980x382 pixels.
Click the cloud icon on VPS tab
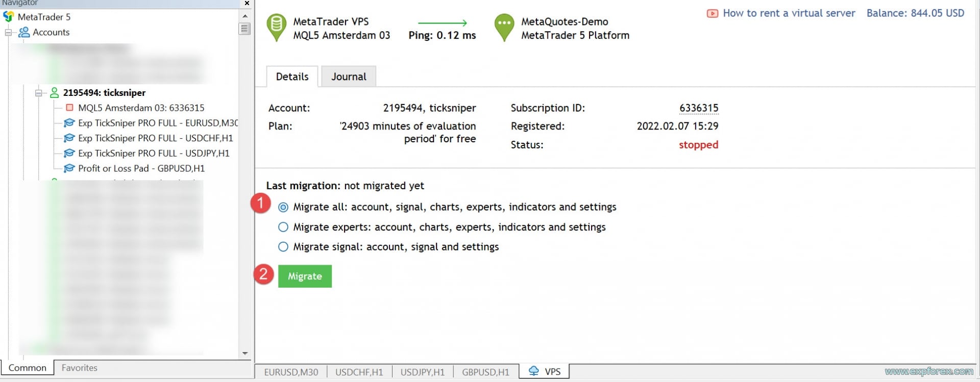point(533,371)
